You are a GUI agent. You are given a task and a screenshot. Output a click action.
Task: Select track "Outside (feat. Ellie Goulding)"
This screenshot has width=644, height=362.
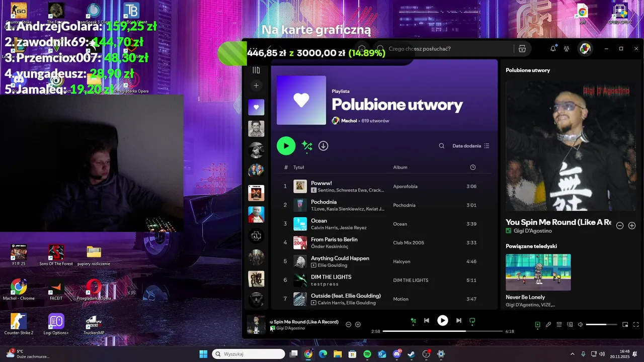point(346,296)
